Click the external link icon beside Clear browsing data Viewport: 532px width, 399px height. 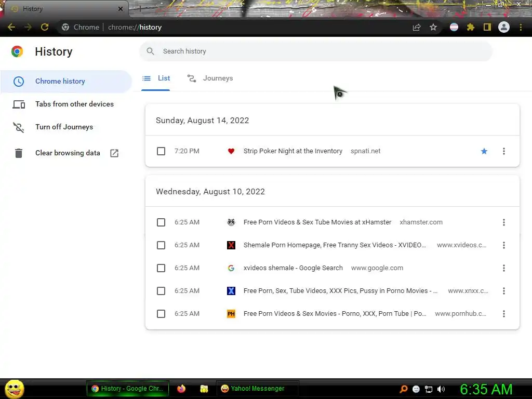tap(114, 153)
